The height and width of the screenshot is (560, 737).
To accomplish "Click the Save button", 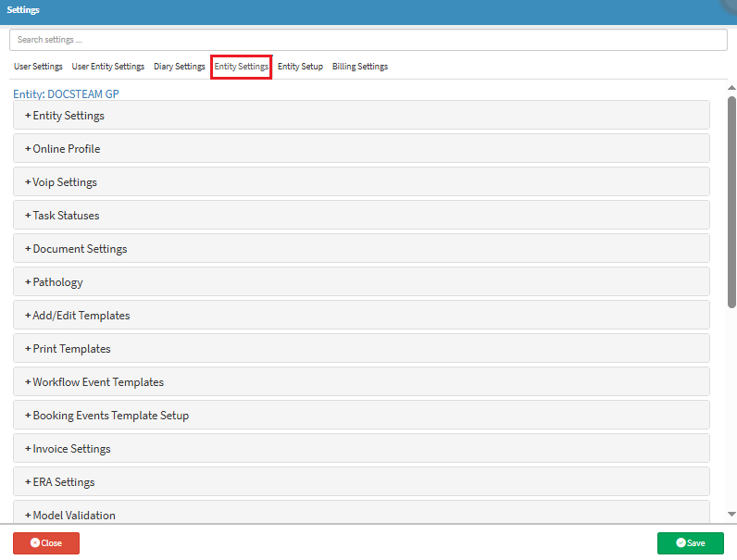I will (690, 543).
